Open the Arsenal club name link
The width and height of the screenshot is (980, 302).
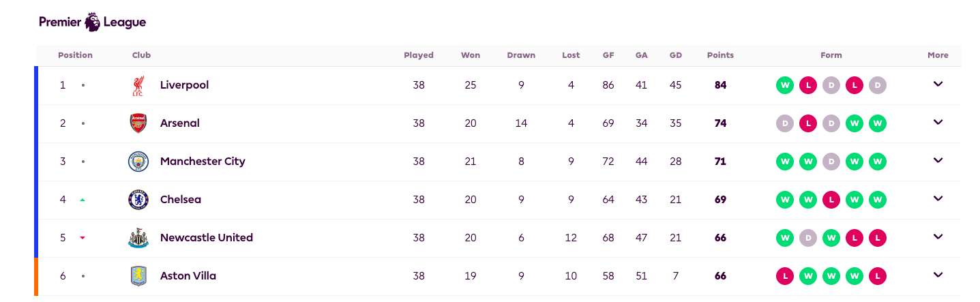click(x=180, y=123)
